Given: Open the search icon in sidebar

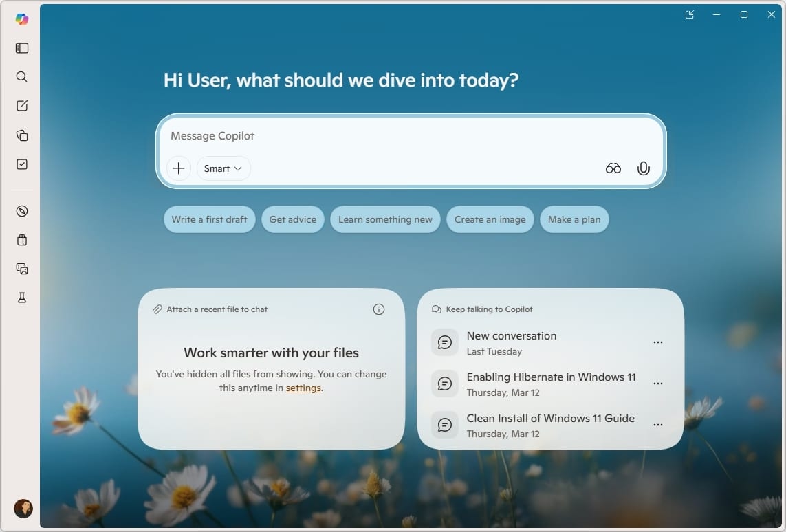Looking at the screenshot, I should point(22,77).
